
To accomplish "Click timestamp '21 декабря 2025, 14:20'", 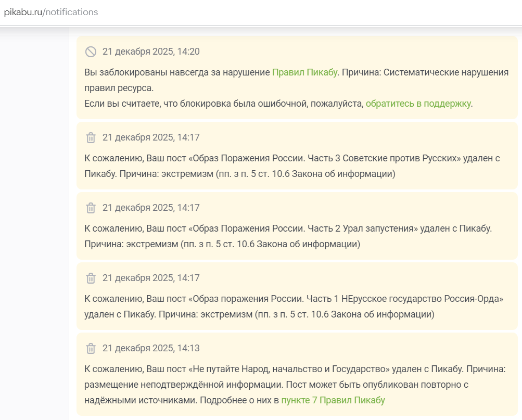I will tap(151, 52).
